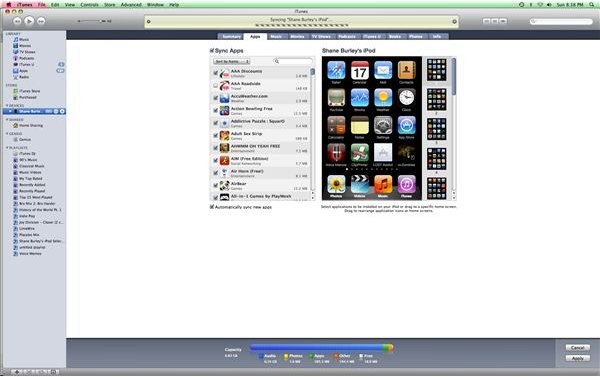Switch to the Summary tab
Screen dimensions: 600x377
coord(232,36)
